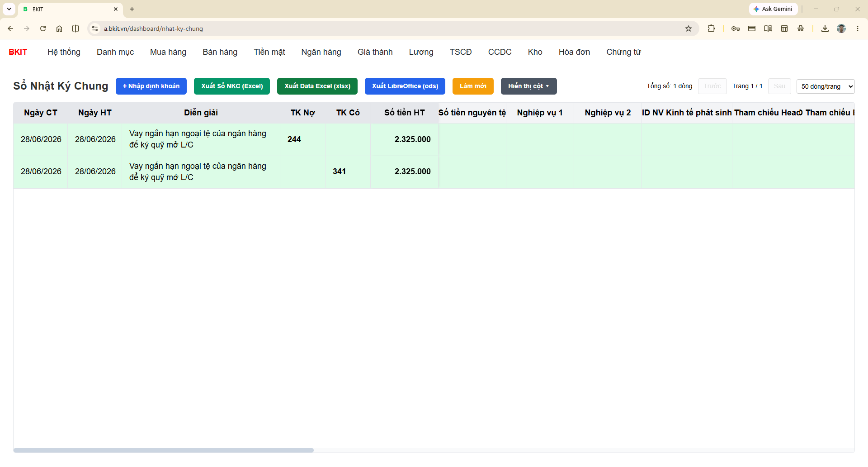This screenshot has height=467, width=868.
Task: Click Diễn giải text in the 341 row
Action: 198,172
